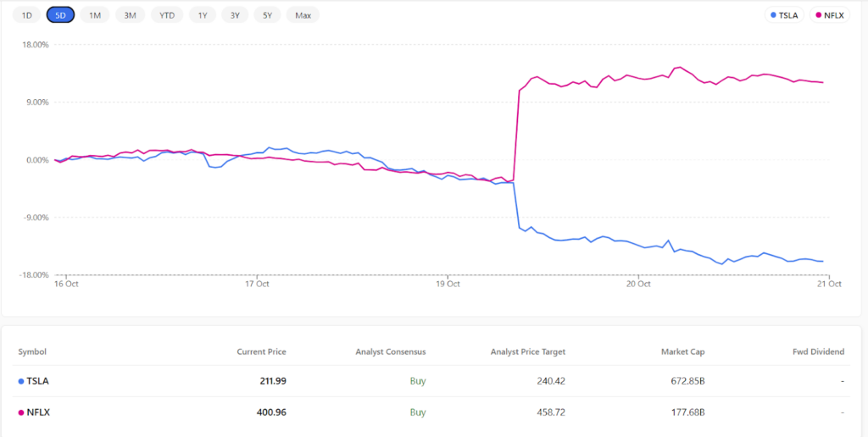Click the 20 Oct x-axis label
This screenshot has height=437, width=868.
coord(638,285)
